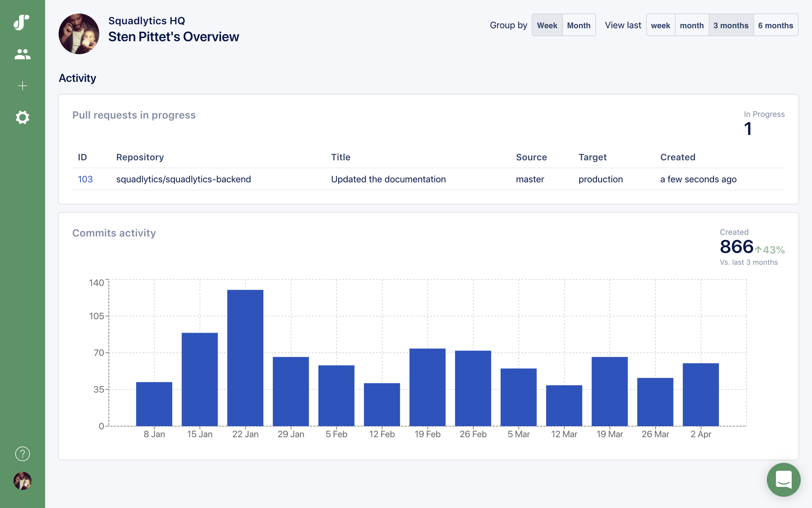Screen dimensions: 812x508
Task: View last week of activity
Action: (x=661, y=25)
